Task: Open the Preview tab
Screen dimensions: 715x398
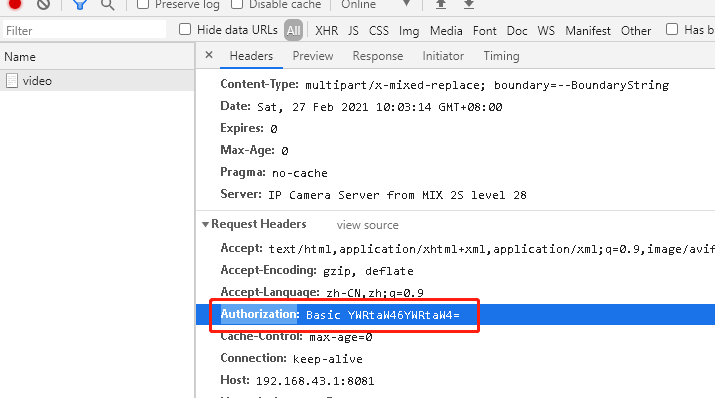Action: (x=313, y=56)
